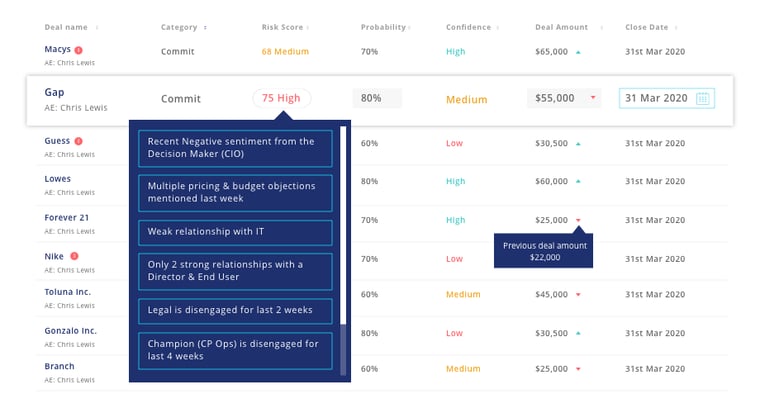Click the High confidence value for Lowes
The height and width of the screenshot is (413, 760).
(455, 181)
